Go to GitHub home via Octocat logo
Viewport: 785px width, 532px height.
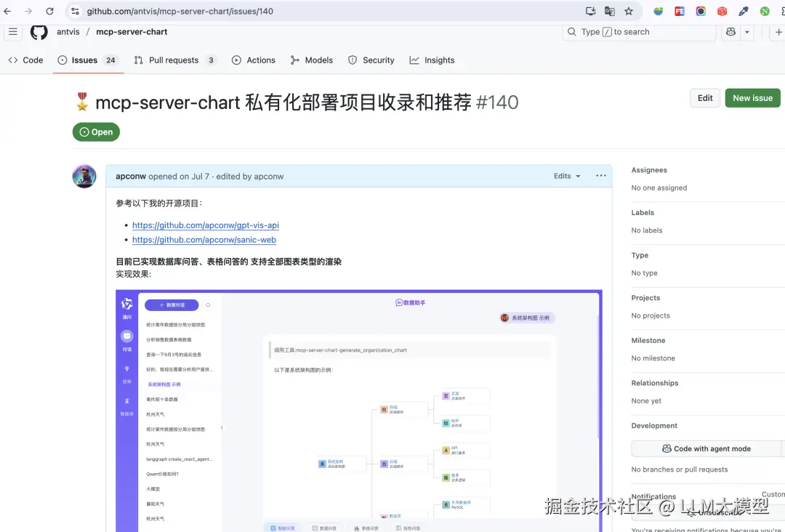tap(39, 32)
